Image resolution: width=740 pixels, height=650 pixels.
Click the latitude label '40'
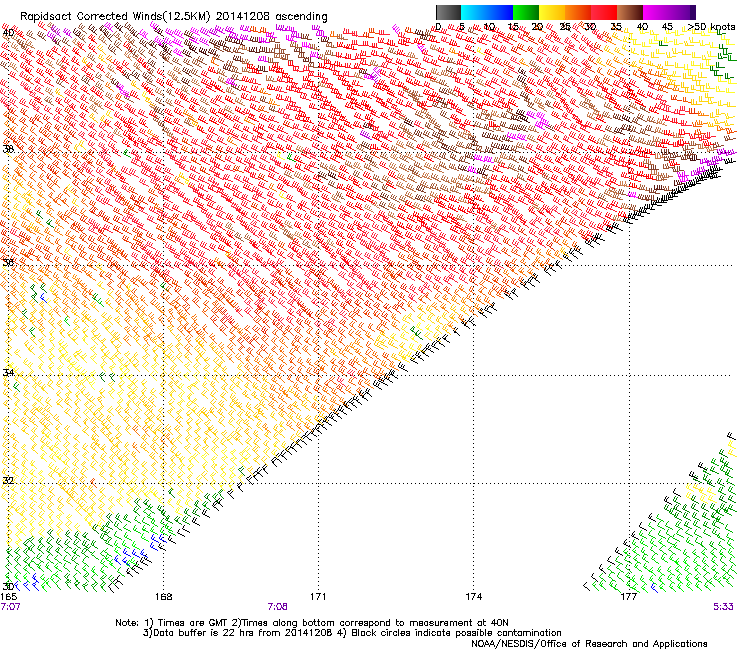pyautogui.click(x=8, y=33)
